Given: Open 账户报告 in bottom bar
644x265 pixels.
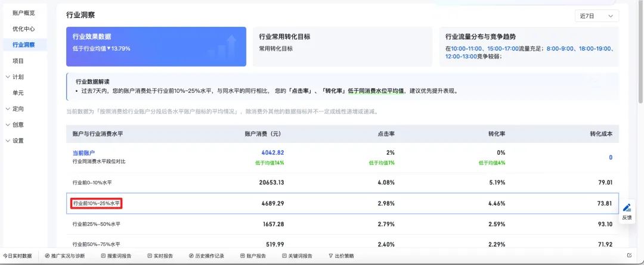Looking at the screenshot, I should point(253,256).
